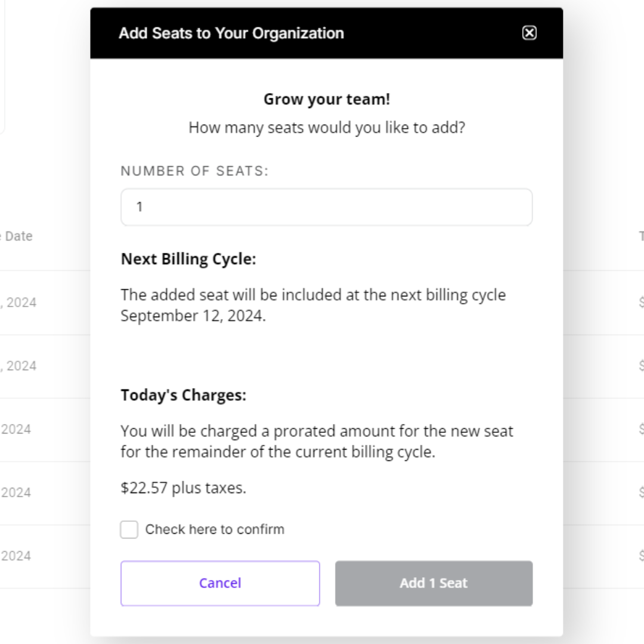Image resolution: width=644 pixels, height=644 pixels.
Task: Click the "Grow your team!" heading
Action: (x=326, y=99)
